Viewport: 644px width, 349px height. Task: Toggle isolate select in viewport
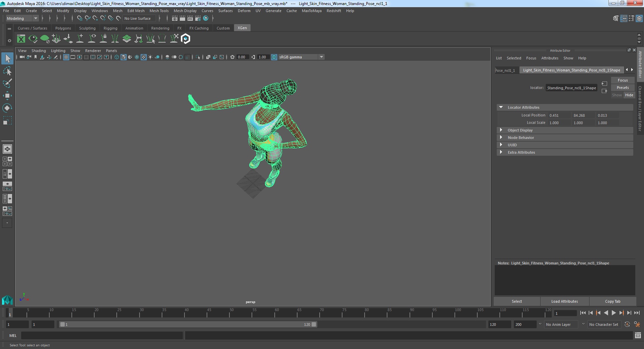[198, 57]
